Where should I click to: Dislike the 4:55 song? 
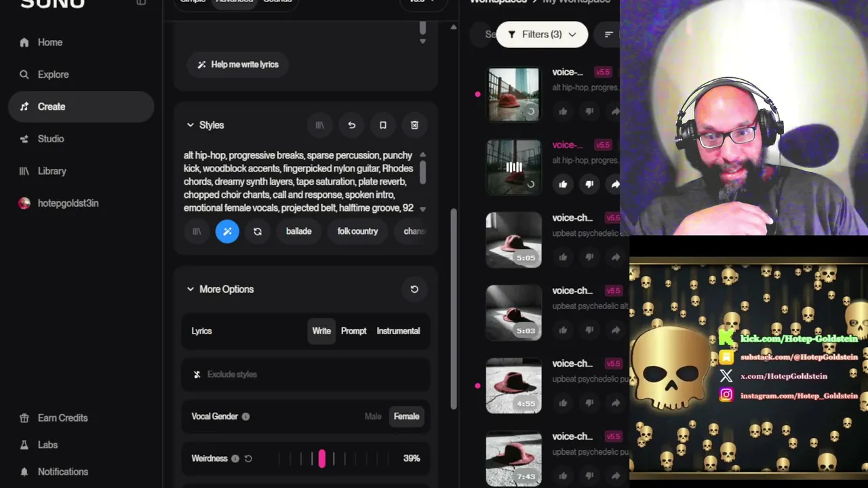click(x=589, y=403)
